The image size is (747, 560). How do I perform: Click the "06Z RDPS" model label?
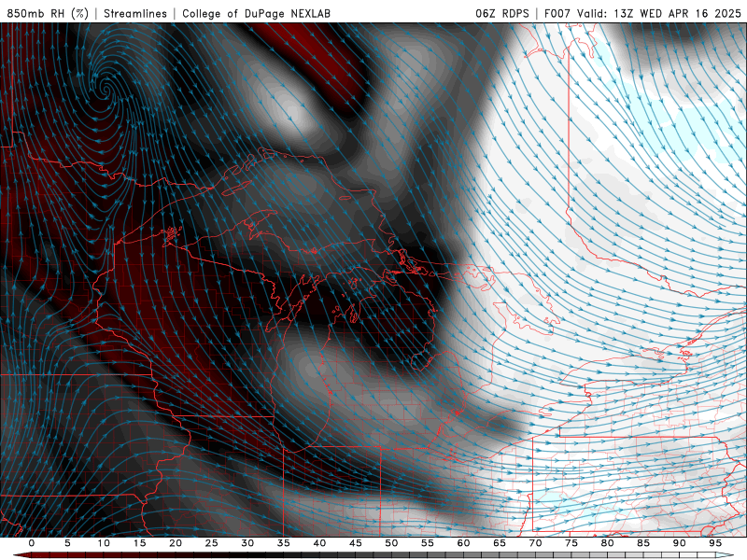click(x=502, y=13)
